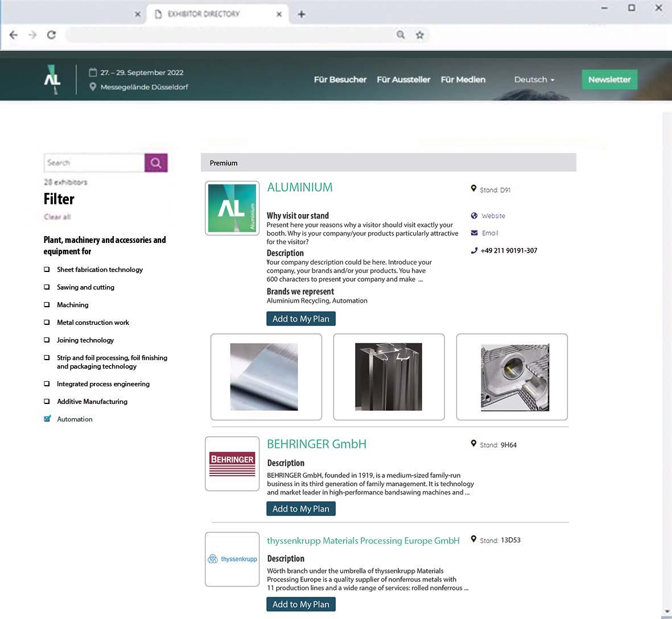Go back with the browser back arrow
The image size is (672, 619).
coord(13,35)
